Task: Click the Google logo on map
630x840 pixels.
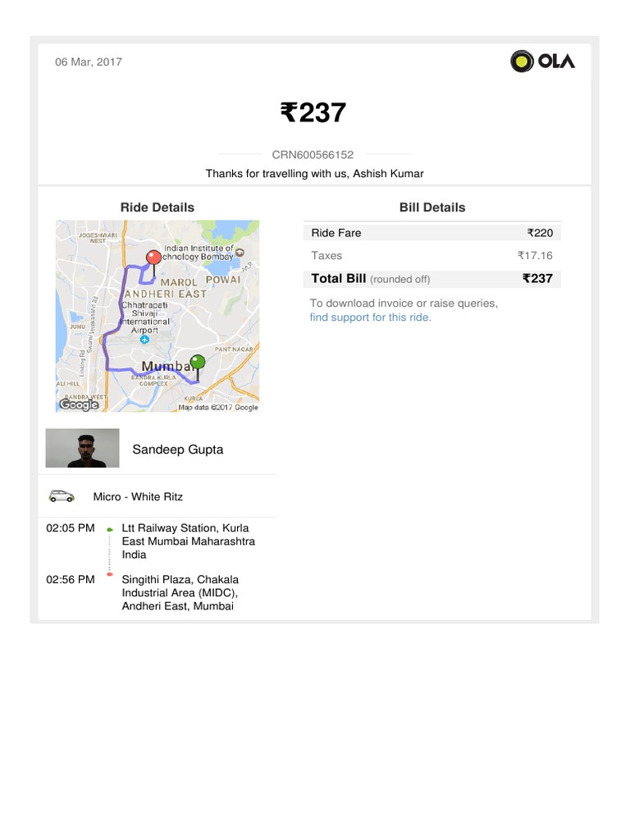Action: [79, 404]
